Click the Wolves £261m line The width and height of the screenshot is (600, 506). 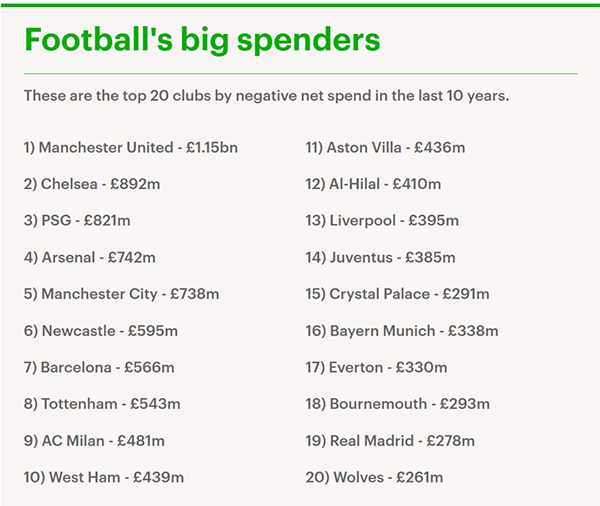point(374,477)
